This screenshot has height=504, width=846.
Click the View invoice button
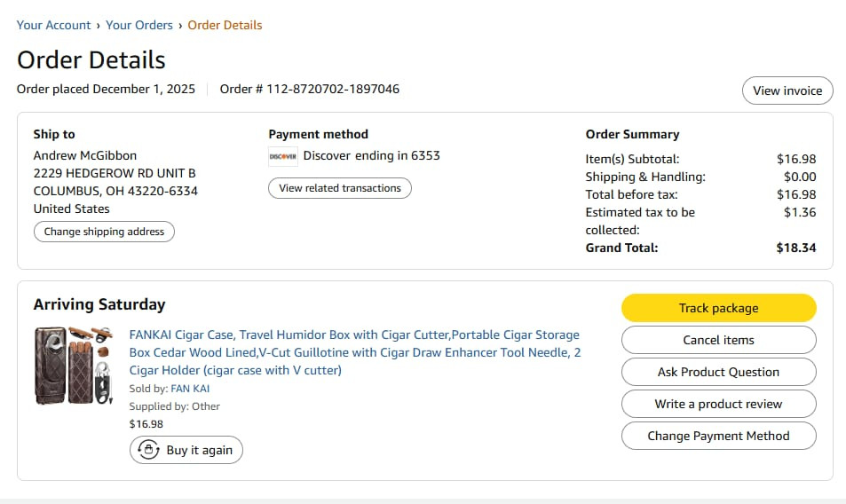[x=787, y=91]
